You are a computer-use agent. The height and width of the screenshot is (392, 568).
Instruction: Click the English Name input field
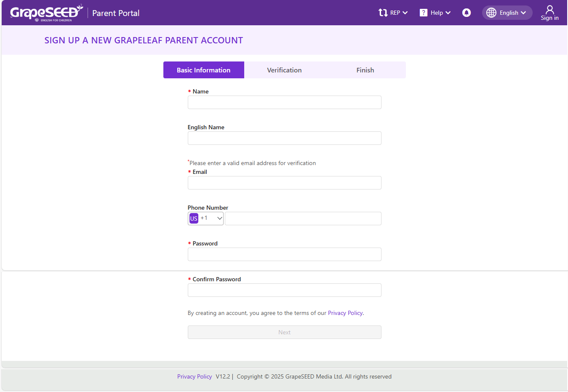tap(285, 138)
